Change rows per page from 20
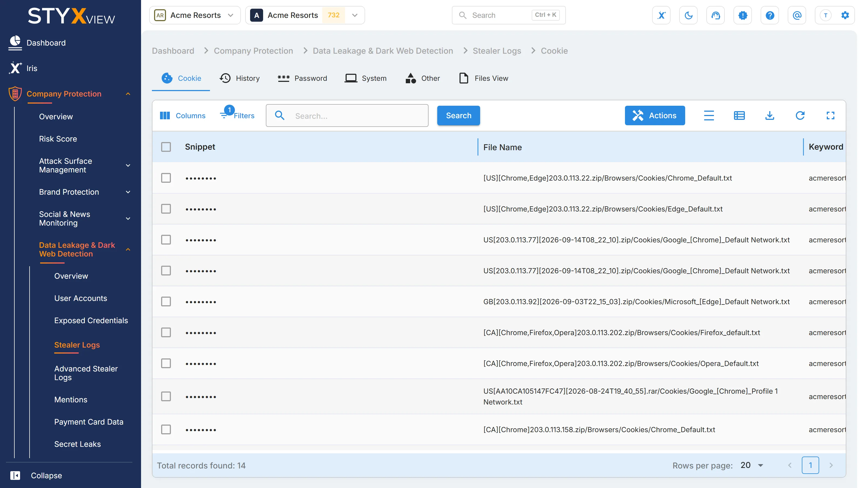The height and width of the screenshot is (488, 868). [x=752, y=465]
